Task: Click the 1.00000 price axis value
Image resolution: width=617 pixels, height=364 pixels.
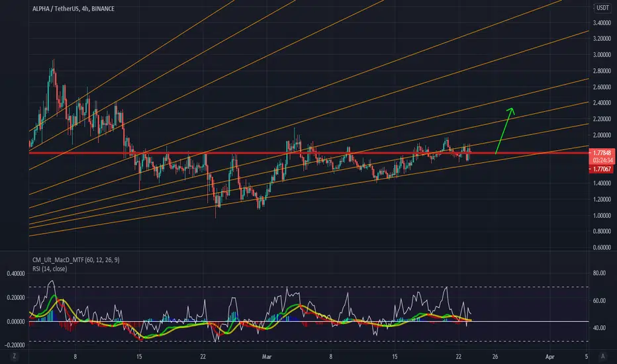Action: (602, 215)
